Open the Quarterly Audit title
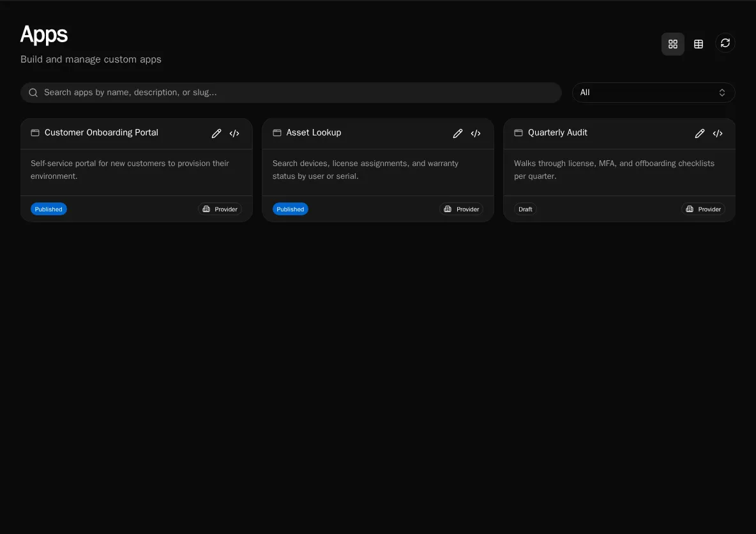Viewport: 756px width, 534px height. point(557,133)
